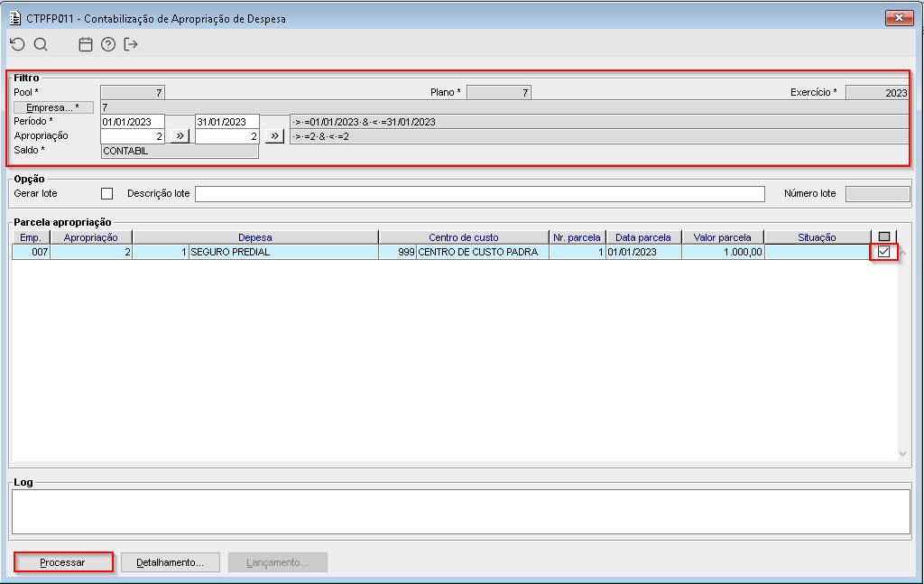Image resolution: width=924 pixels, height=584 pixels.
Task: Open the calendar toolbar icon
Action: (x=86, y=44)
